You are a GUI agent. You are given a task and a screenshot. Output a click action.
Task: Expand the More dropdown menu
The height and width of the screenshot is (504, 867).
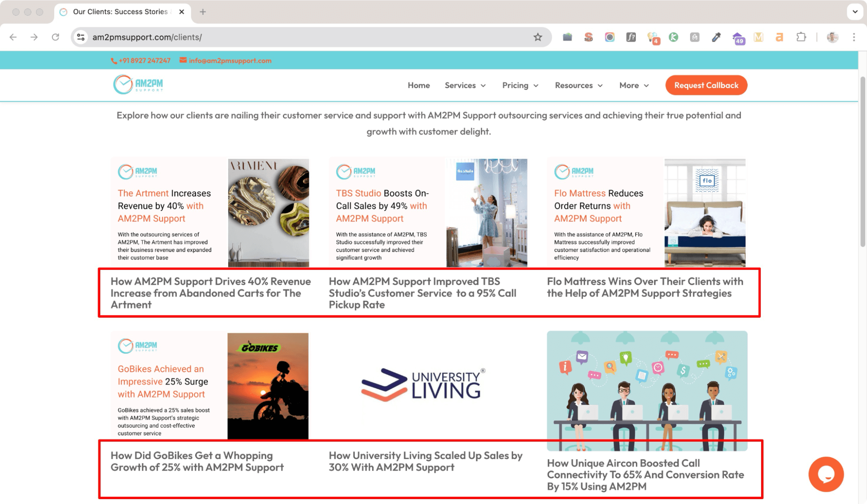634,85
